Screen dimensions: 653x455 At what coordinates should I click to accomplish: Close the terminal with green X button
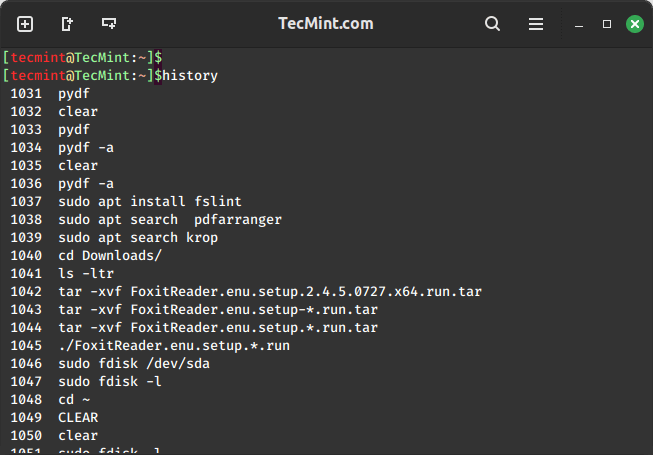634,24
